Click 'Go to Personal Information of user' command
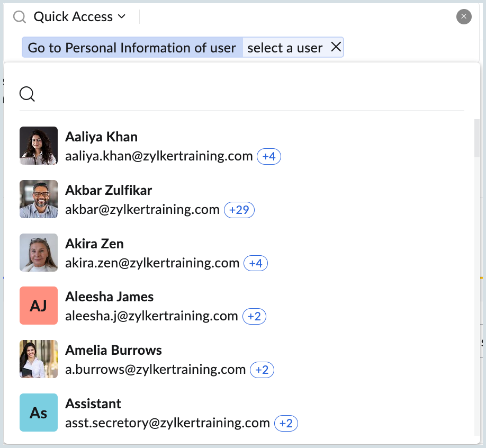The width and height of the screenshot is (486, 448). 132,48
